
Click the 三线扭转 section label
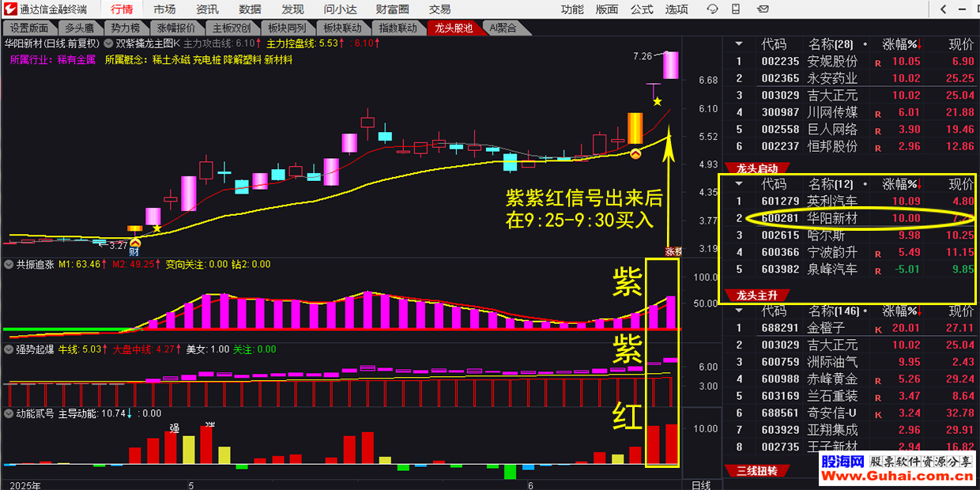coord(756,470)
